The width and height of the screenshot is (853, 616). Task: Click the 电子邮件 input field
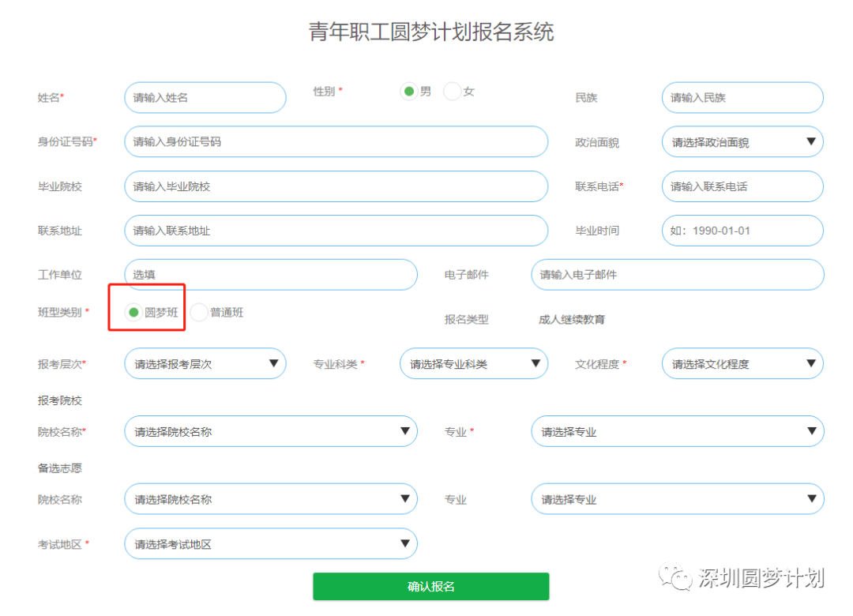[677, 275]
